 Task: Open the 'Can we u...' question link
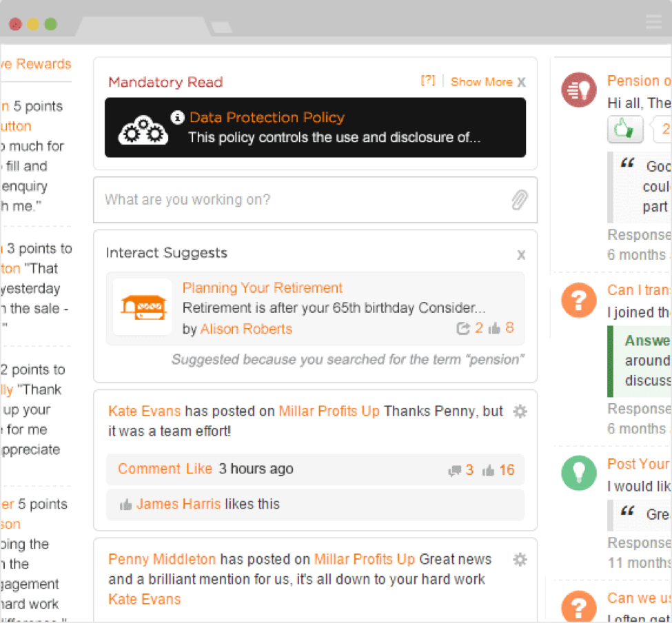(639, 598)
